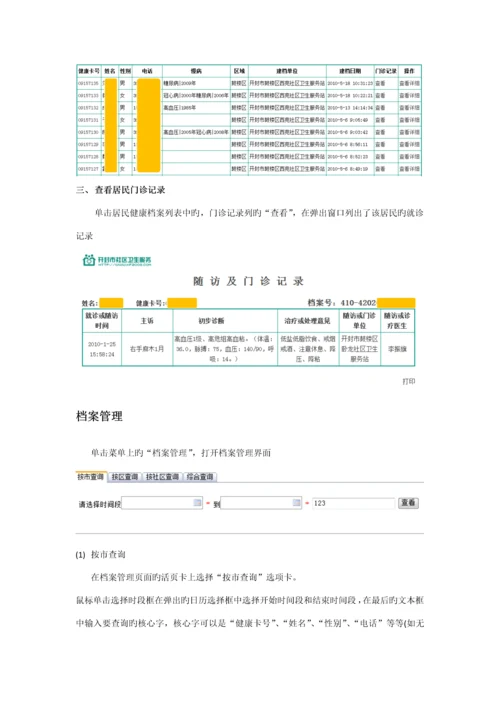Viewport: 500px width, 707px height.
Task: Open 查看 visit records for card 09157133
Action: coord(381,96)
